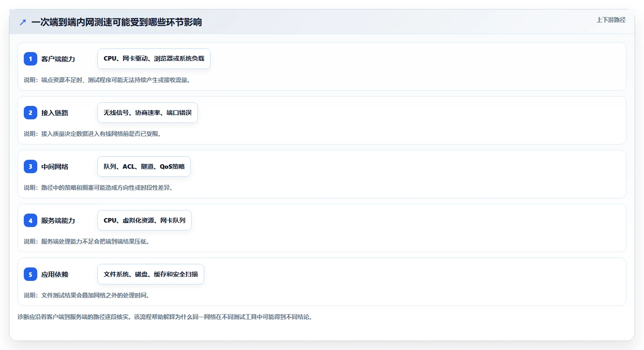The height and width of the screenshot is (350, 644).
Task: Select the 中间网络 step label
Action: 55,166
